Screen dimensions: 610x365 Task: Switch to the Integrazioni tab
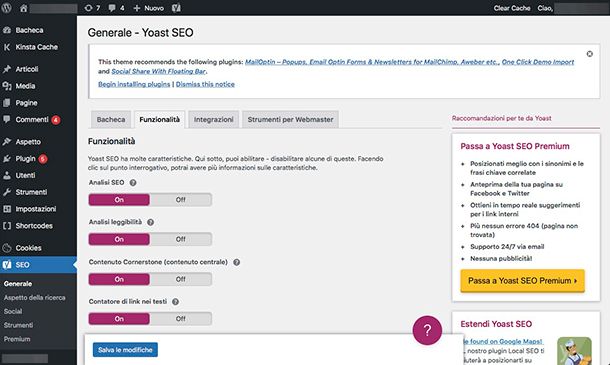[214, 119]
